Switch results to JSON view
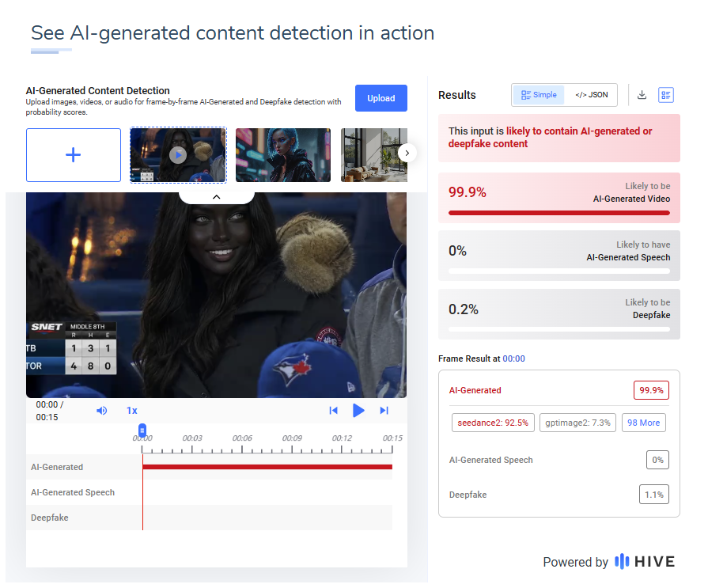Image resolution: width=708 pixels, height=588 pixels. pos(591,95)
